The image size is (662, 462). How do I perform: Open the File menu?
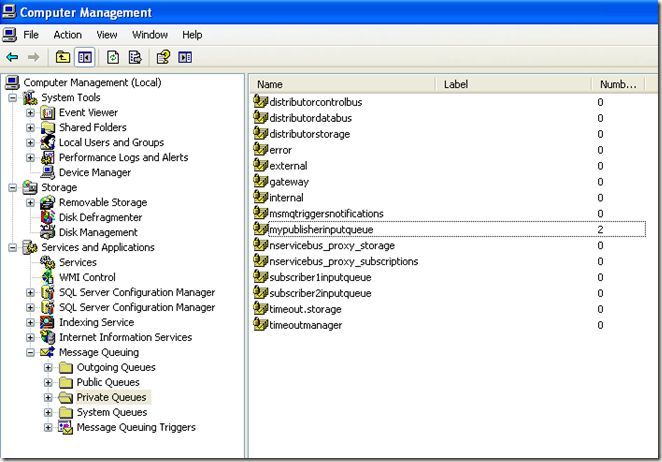coord(31,35)
